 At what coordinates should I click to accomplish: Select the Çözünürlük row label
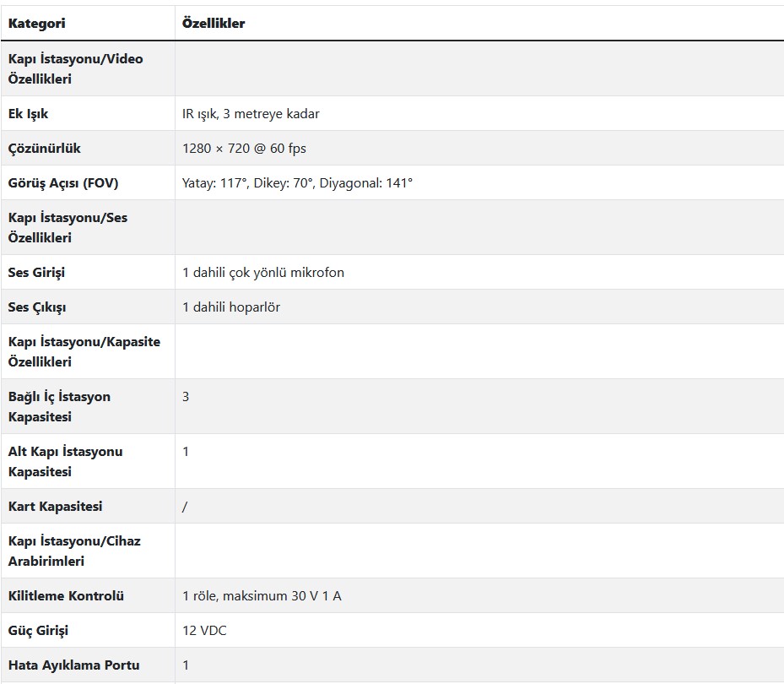[44, 149]
